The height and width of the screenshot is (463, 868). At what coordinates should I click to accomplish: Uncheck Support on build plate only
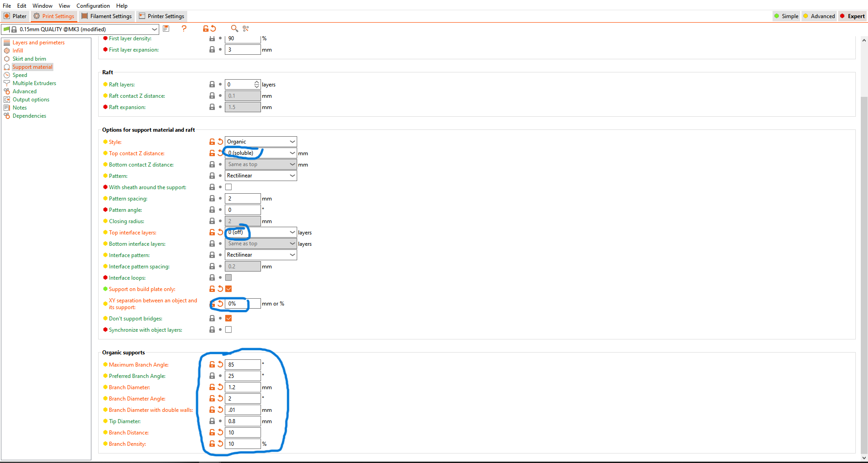click(228, 289)
